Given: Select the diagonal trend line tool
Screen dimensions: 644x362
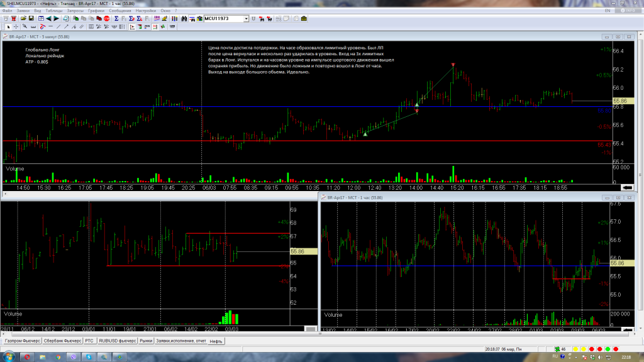Looking at the screenshot, I should 58,26.
